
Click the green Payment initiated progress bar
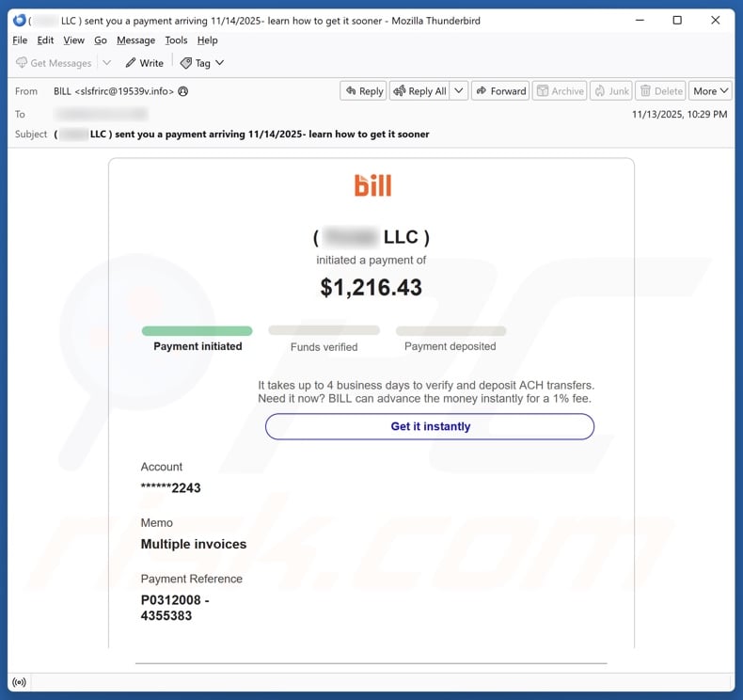198,331
